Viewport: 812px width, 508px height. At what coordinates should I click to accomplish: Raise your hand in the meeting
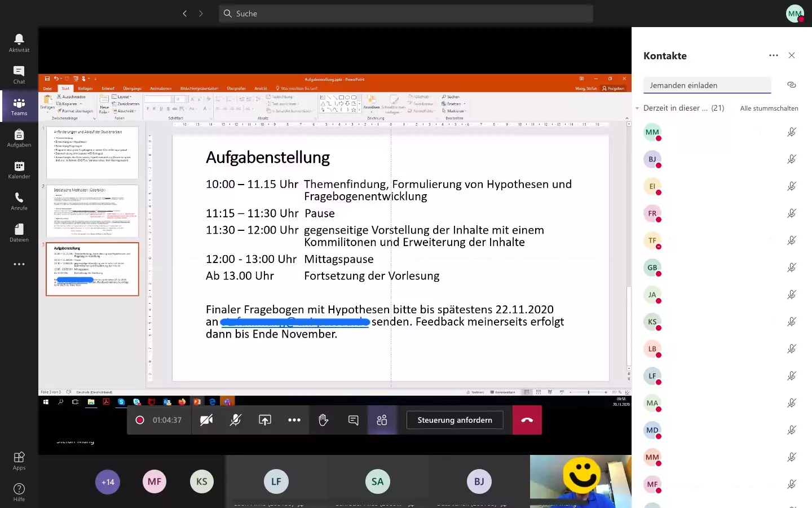pos(323,420)
